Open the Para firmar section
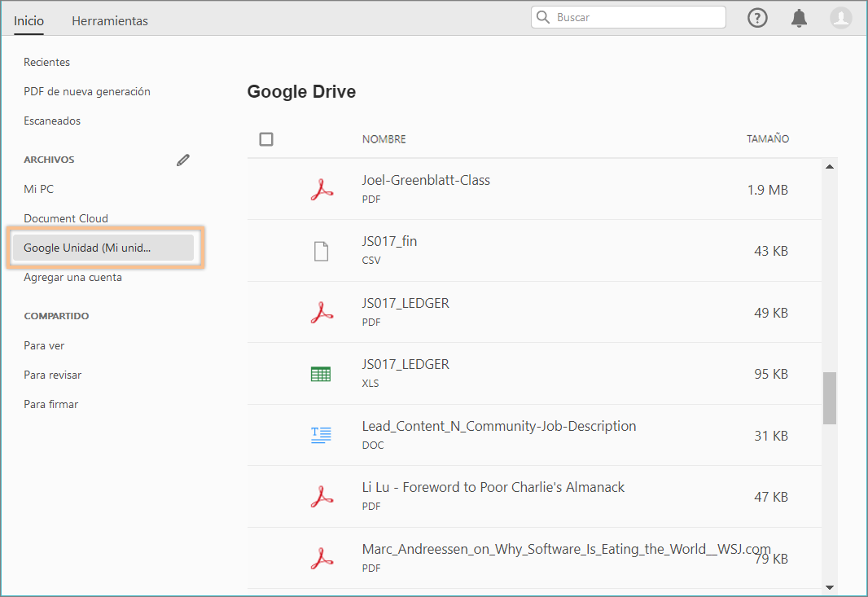The image size is (868, 597). (51, 403)
